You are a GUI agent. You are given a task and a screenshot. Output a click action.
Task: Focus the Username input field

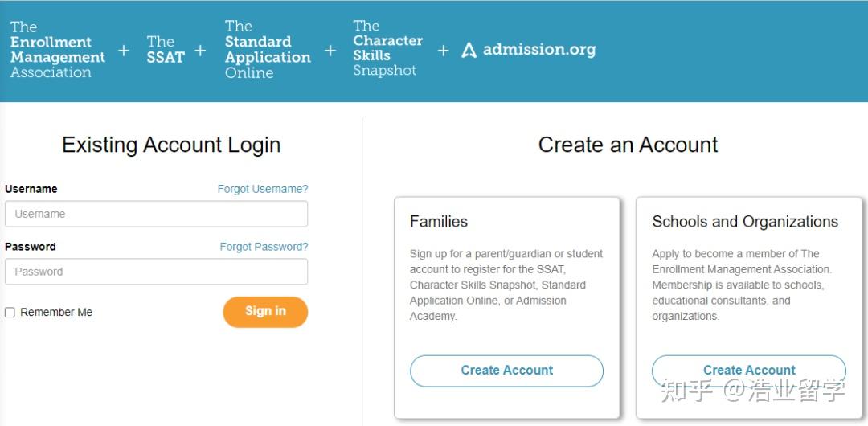pos(156,214)
